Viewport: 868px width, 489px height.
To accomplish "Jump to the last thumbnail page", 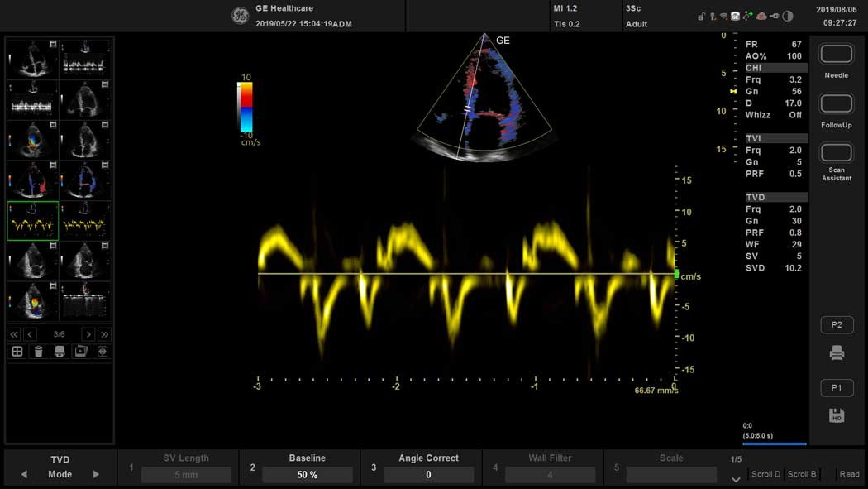I will [104, 334].
